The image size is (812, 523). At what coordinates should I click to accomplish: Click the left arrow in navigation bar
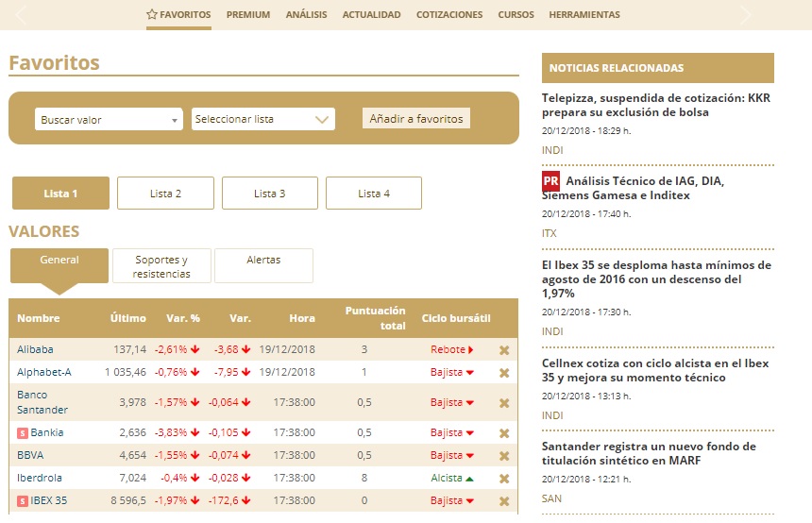[21, 15]
